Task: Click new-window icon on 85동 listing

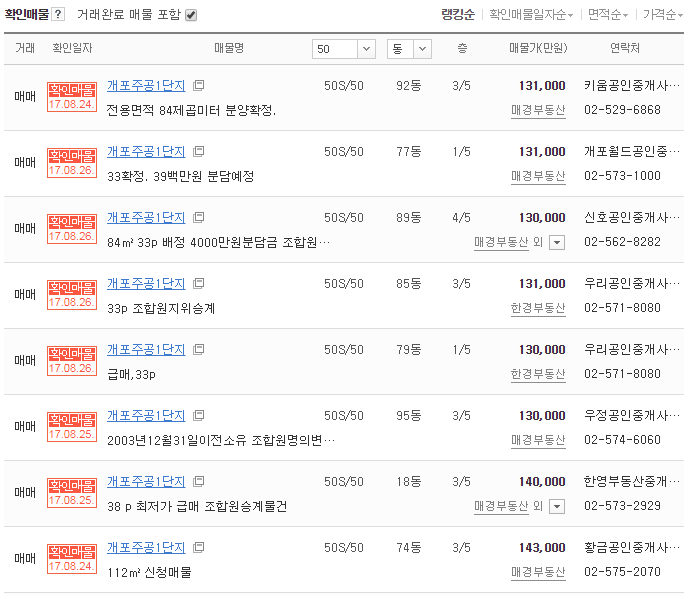Action: (199, 283)
